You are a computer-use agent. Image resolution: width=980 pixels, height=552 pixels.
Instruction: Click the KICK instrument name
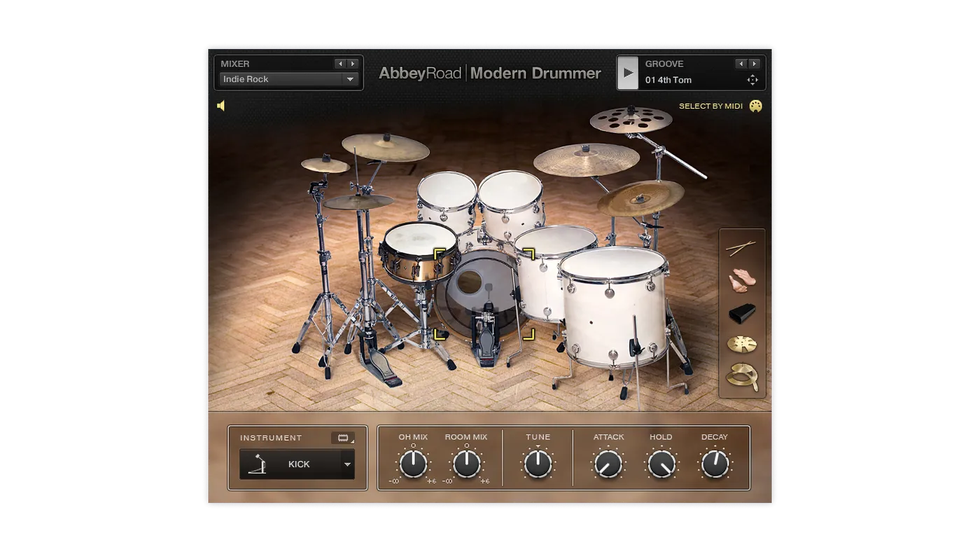299,464
